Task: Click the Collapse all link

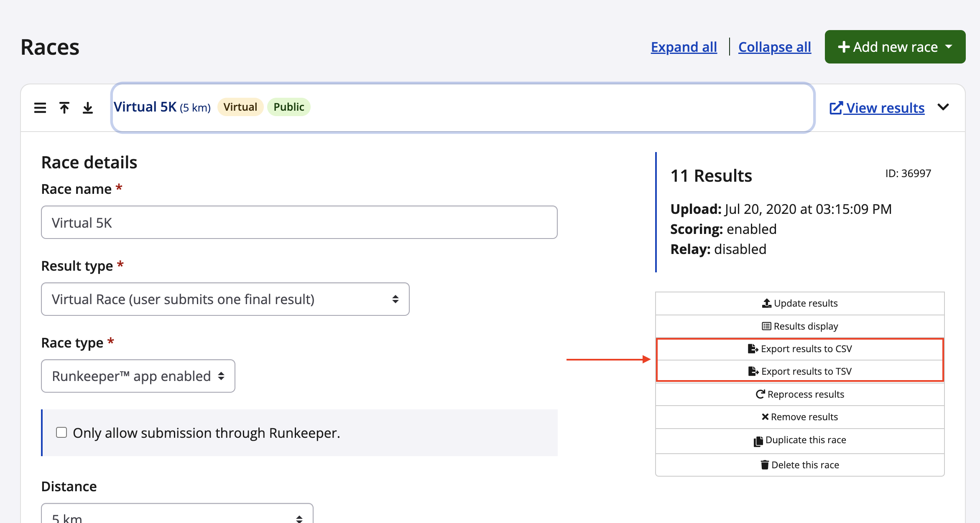Action: 774,47
